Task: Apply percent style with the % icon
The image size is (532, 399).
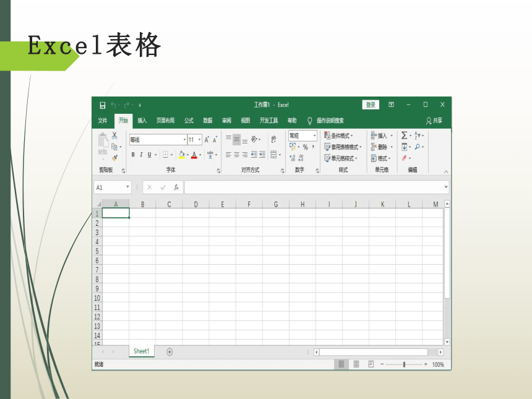Action: [306, 147]
